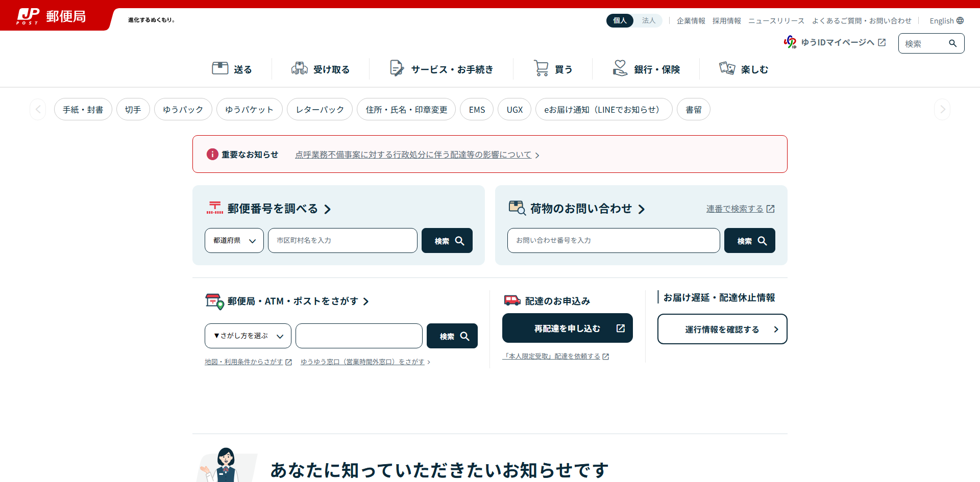Click the 市区町村名を入力 field
Image resolution: width=980 pixels, height=482 pixels.
[342, 240]
